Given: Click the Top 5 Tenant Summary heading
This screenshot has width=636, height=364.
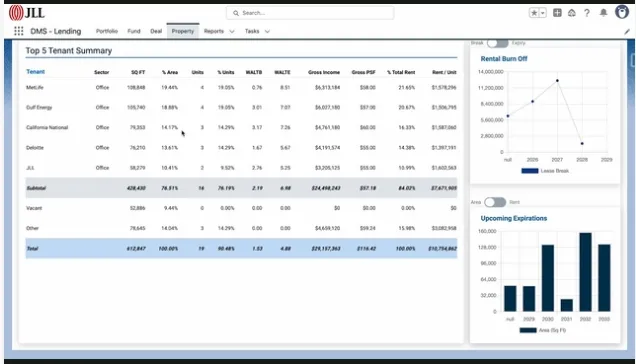Looking at the screenshot, I should (x=69, y=51).
